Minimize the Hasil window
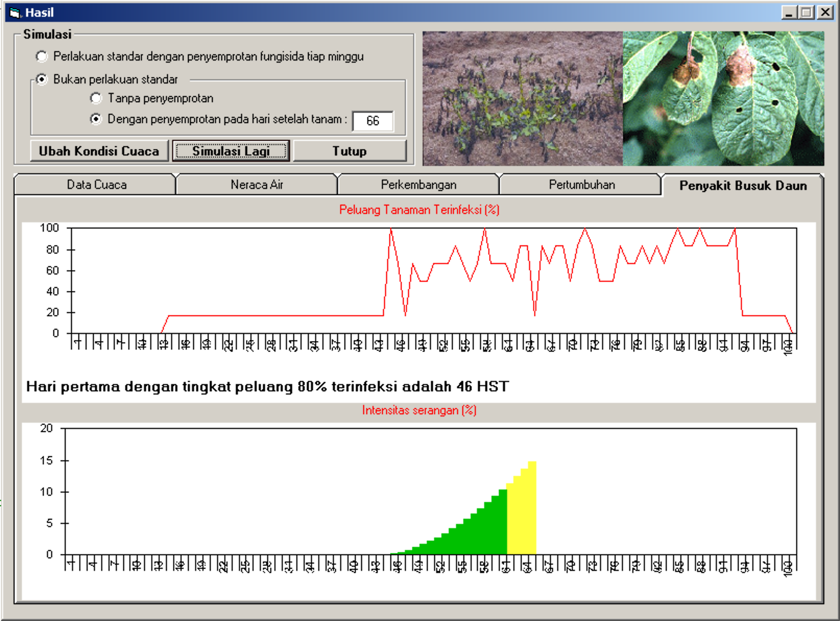 [789, 13]
